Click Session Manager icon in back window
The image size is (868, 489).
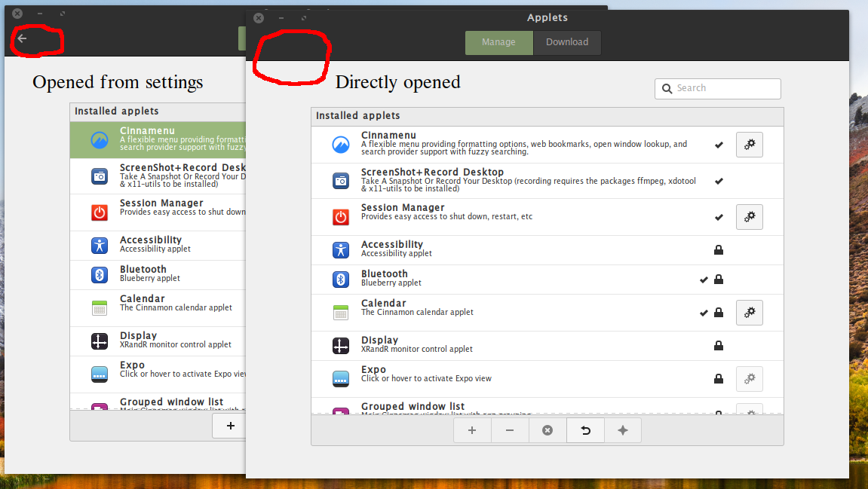99,212
